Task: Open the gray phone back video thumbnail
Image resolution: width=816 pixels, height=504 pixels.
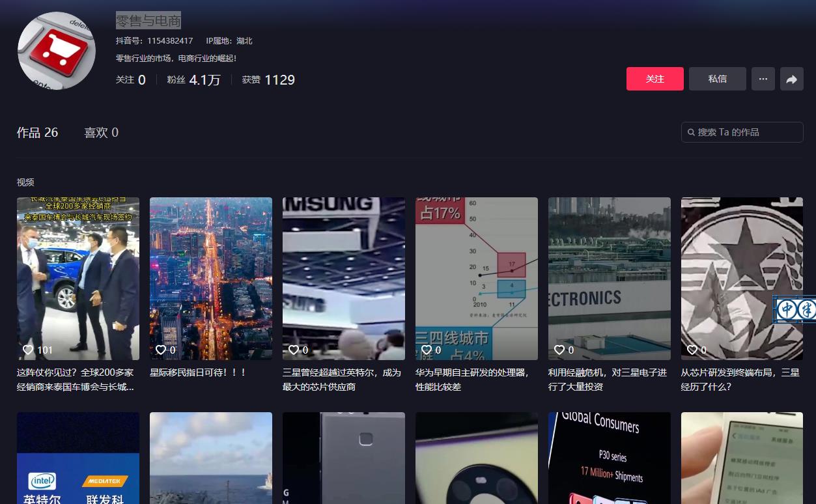Action: point(344,458)
